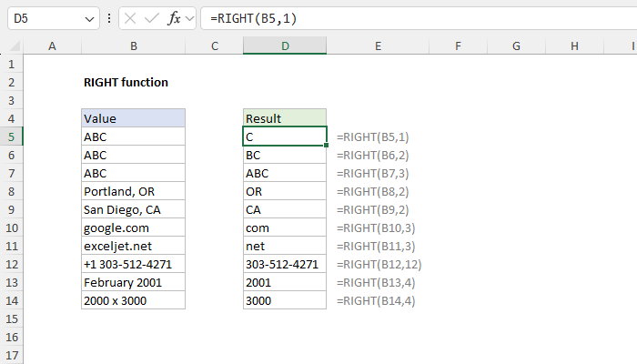637x364 pixels.
Task: Click formula text =RIGHT(B14,4)
Action: click(376, 300)
